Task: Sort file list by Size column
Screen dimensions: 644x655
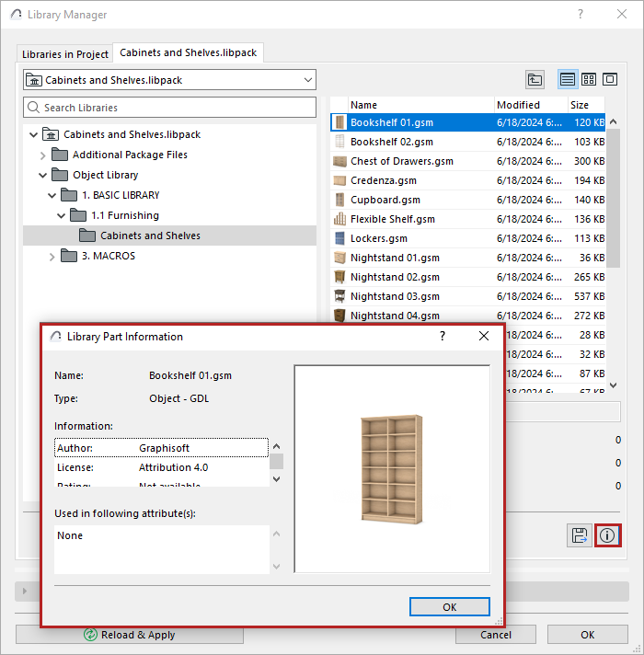Action: 586,105
